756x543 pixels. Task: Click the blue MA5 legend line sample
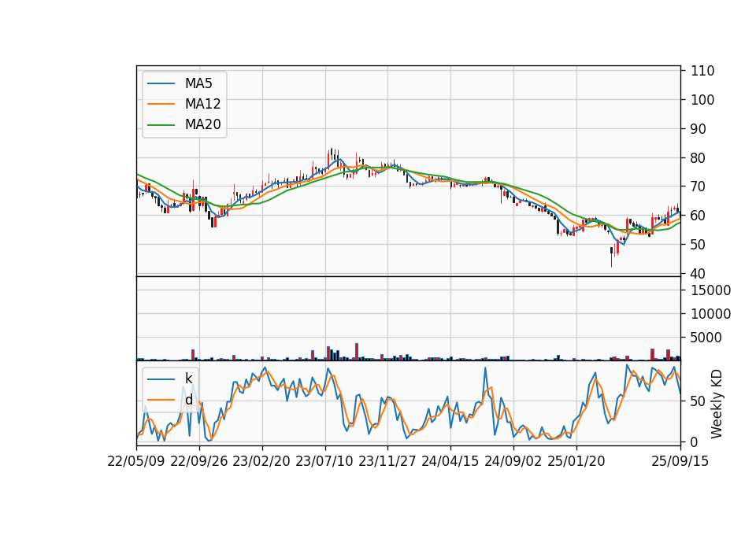(x=161, y=84)
